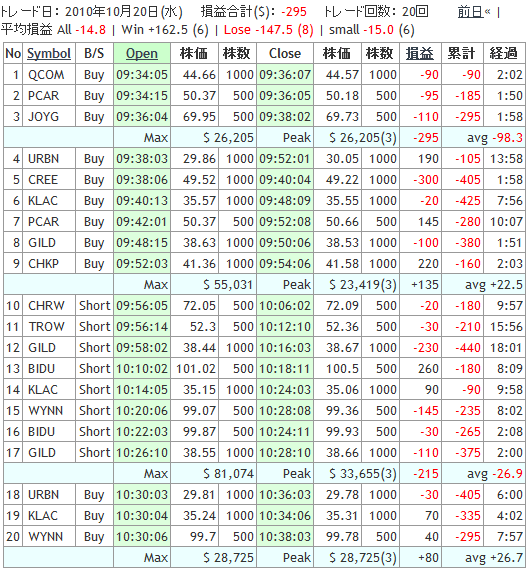Click the 260 profit value for BIDU
The width and height of the screenshot is (528, 570).
[x=428, y=369]
